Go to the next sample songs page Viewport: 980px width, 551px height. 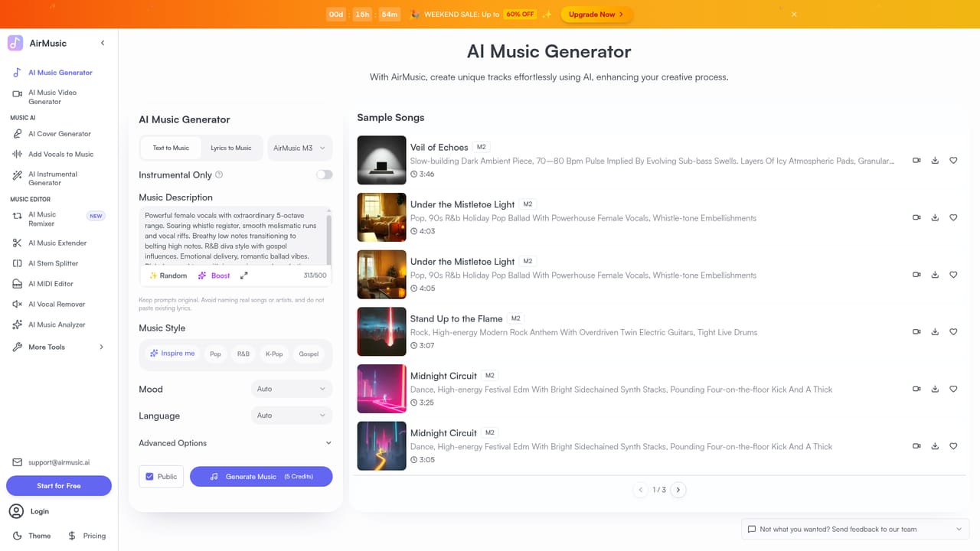tap(678, 490)
